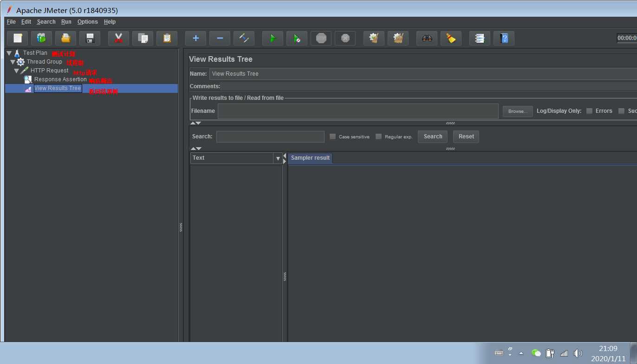Save the test plan with the floppy icon
Viewport: 637px width, 364px height.
(x=90, y=38)
